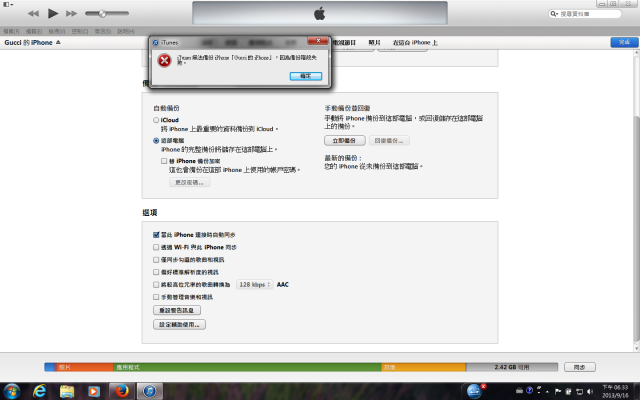Viewport: 640px width, 400px height.
Task: Enable Encrypt iPhone backup checkbox
Action: (x=164, y=161)
